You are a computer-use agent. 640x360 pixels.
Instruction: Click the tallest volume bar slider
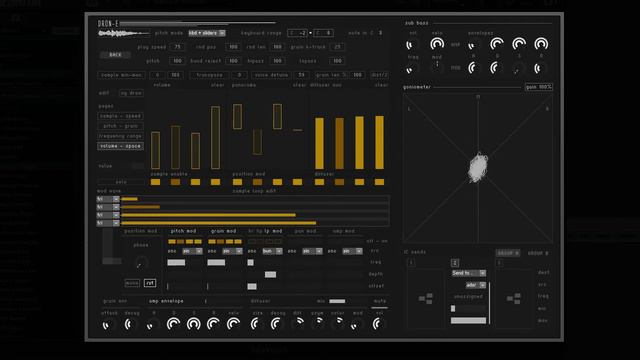tap(216, 138)
